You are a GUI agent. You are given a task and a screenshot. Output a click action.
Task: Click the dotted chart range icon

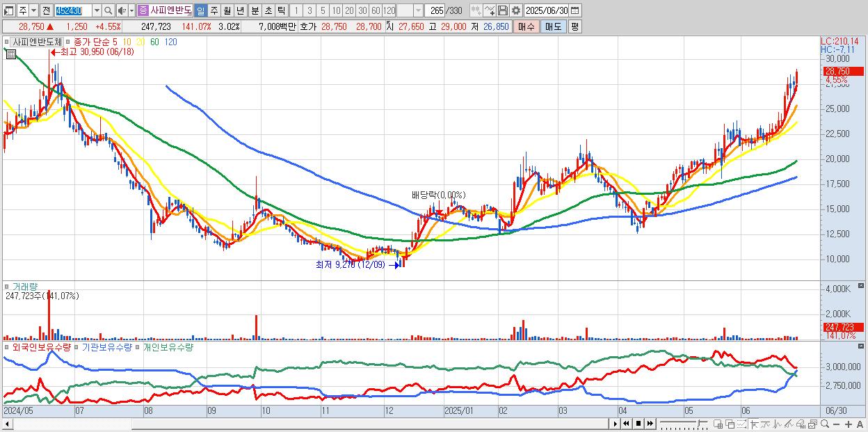tap(742, 424)
